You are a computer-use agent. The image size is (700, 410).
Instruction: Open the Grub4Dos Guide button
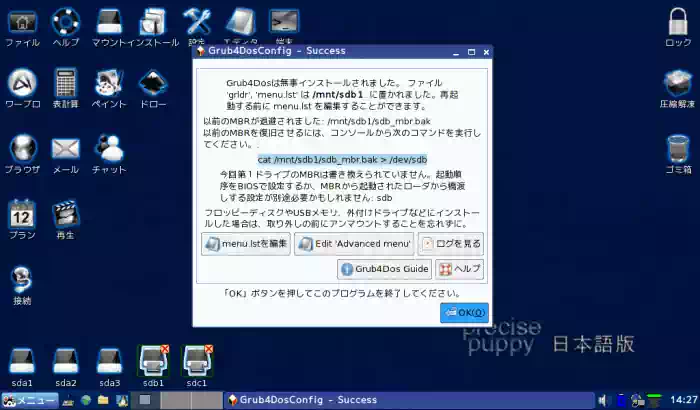point(384,269)
